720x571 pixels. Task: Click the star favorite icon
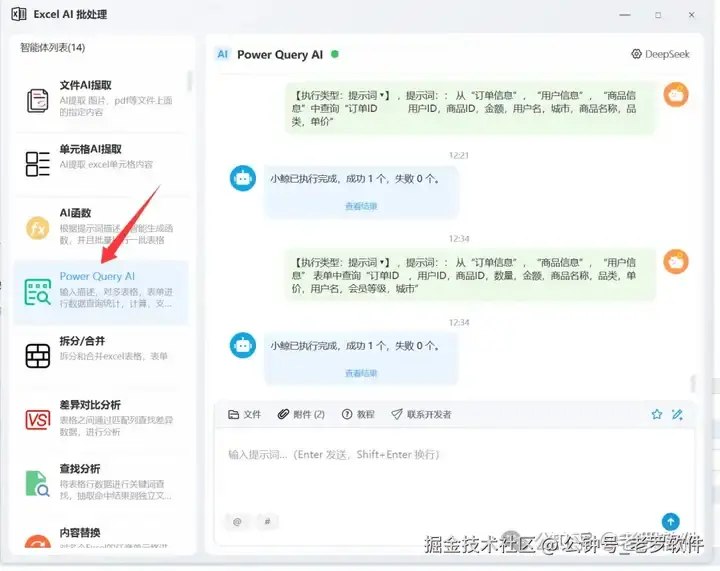(657, 414)
